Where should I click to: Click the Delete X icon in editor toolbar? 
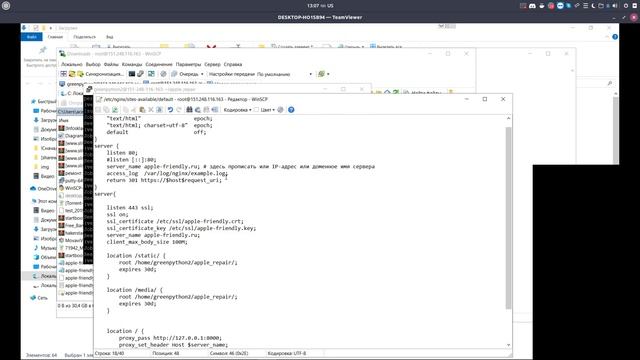[x=151, y=110]
